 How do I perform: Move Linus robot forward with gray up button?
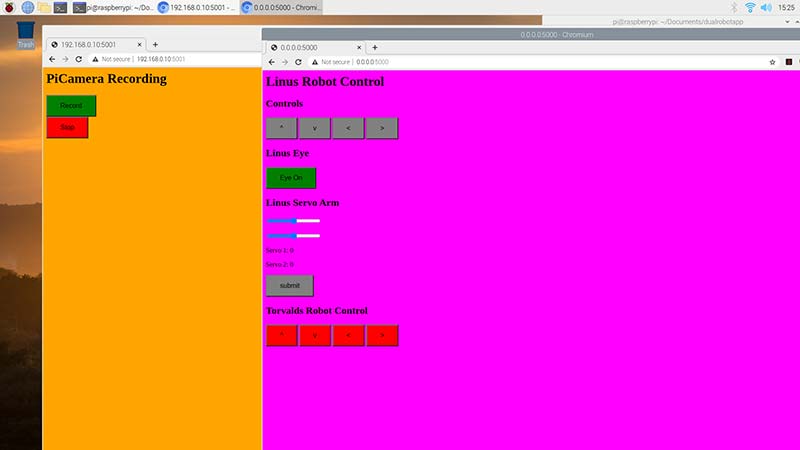coord(282,128)
